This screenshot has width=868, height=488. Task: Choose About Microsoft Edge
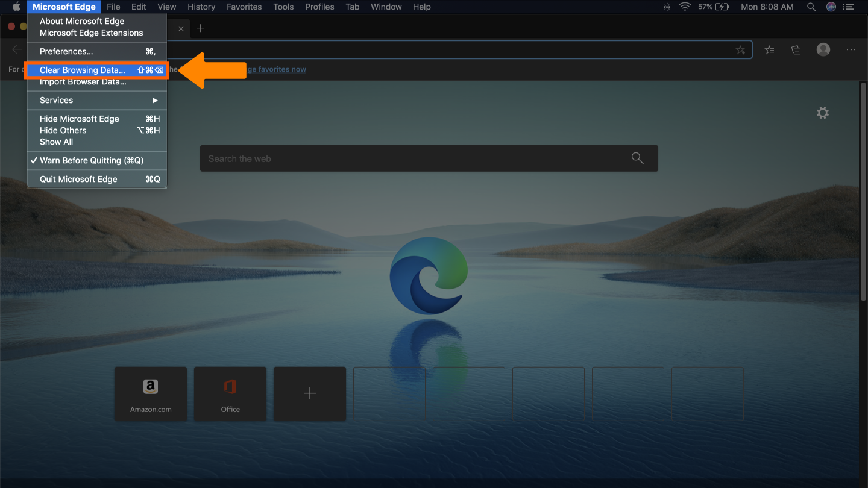pyautogui.click(x=97, y=21)
